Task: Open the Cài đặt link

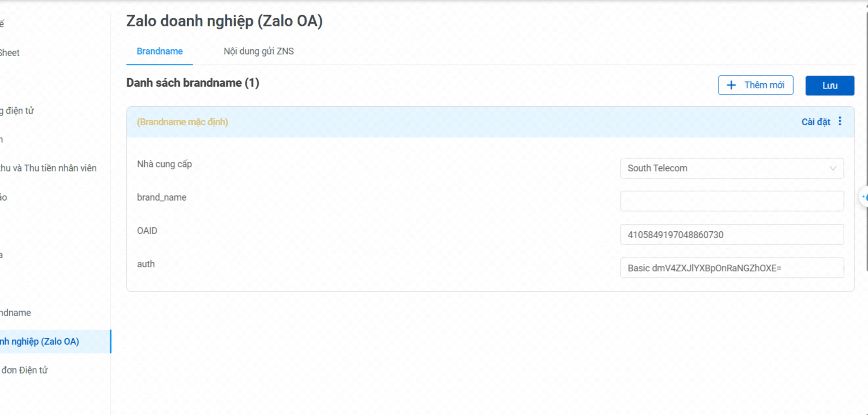Action: [815, 122]
